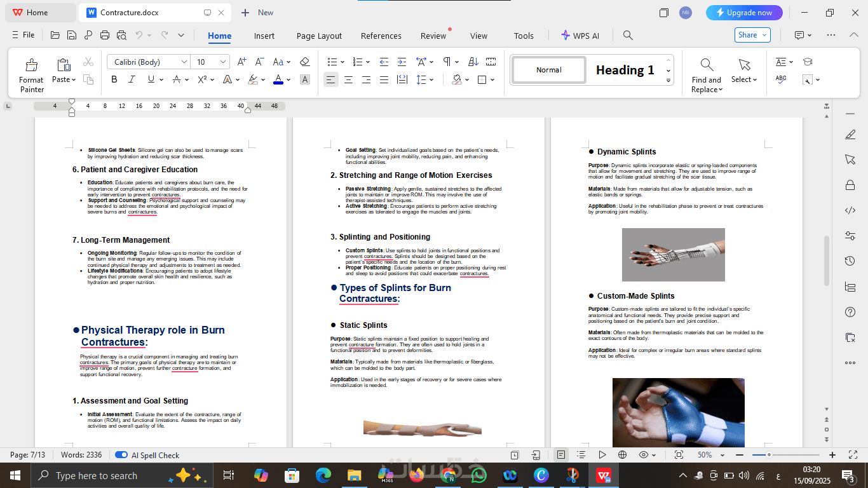Apply strikethrough formatting
The image size is (868, 488).
[x=177, y=79]
